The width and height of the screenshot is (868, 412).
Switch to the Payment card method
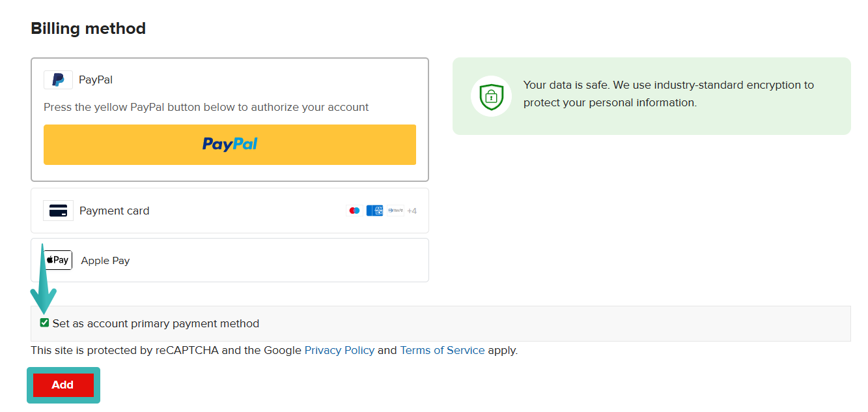pos(229,210)
